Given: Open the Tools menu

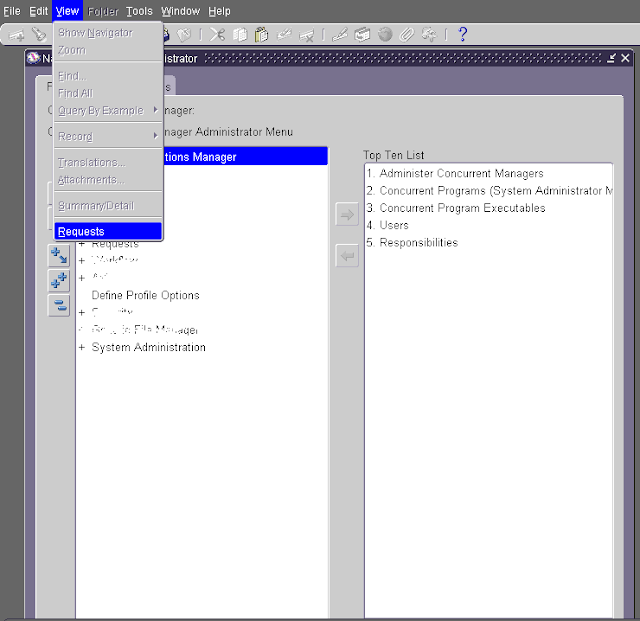Looking at the screenshot, I should click(x=139, y=11).
